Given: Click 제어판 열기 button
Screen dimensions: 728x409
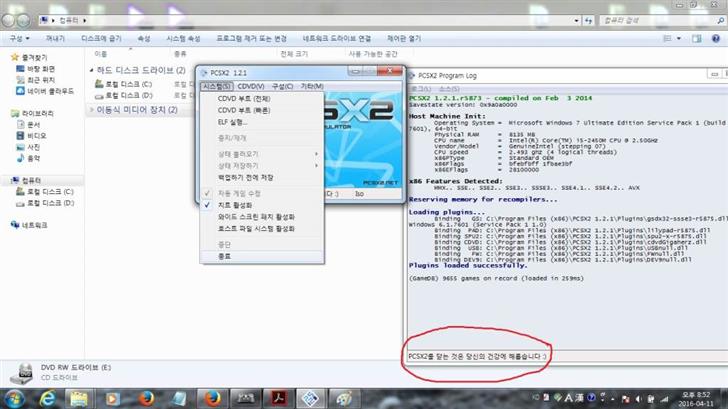Looking at the screenshot, I should click(x=404, y=39).
